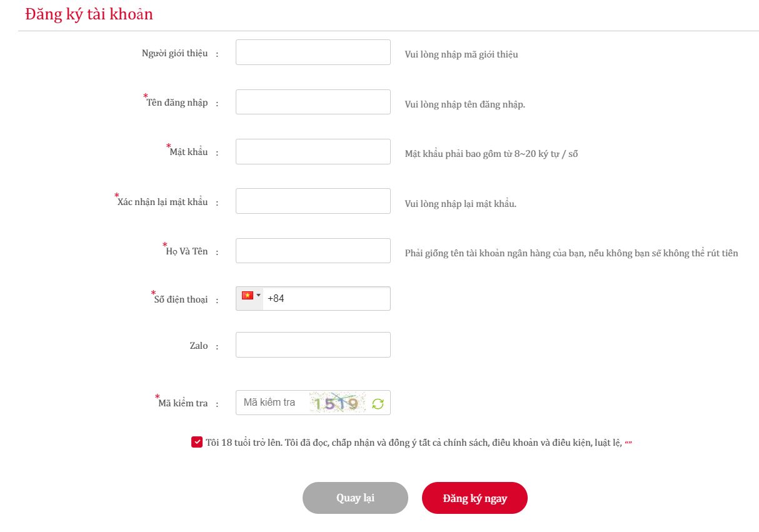759x532 pixels.
Task: Click the Quay lại button
Action: [x=355, y=498]
